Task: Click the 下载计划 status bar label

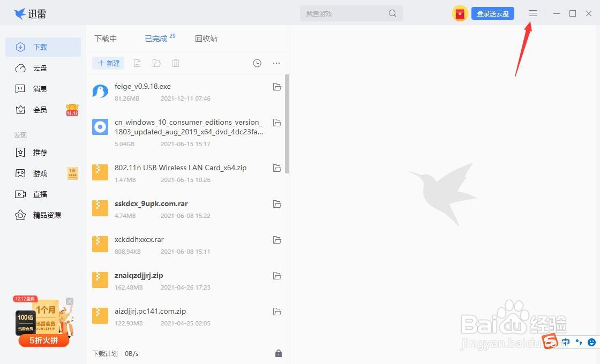Action: click(105, 354)
